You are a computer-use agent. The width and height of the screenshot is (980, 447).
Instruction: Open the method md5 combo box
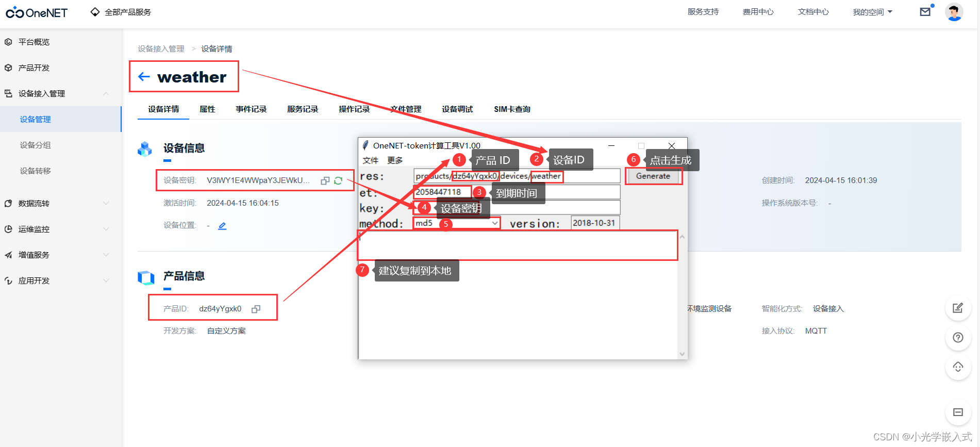tap(456, 223)
